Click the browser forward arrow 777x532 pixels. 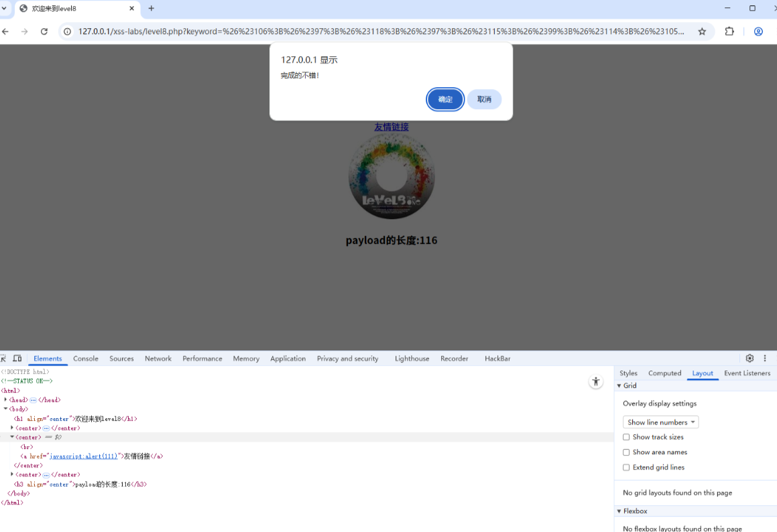coord(24,31)
